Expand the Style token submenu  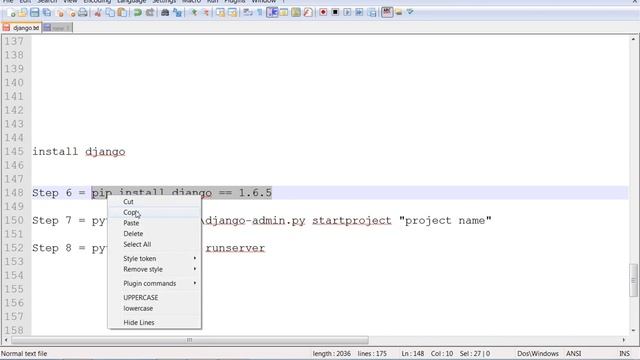(154, 258)
